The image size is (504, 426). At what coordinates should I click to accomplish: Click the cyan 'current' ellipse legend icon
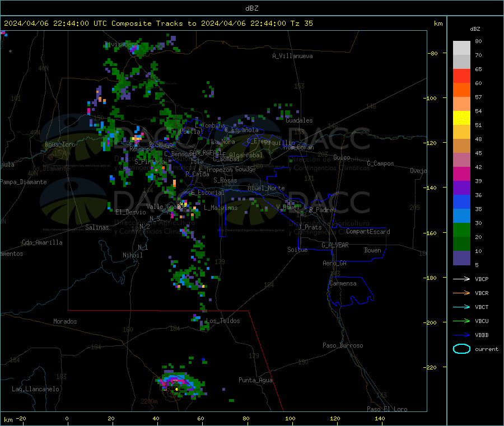pos(461,349)
